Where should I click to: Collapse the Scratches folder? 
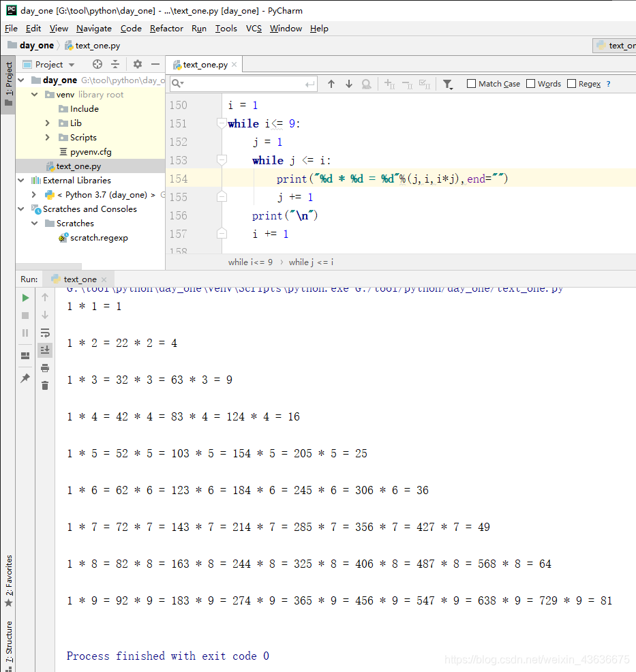pyautogui.click(x=35, y=224)
